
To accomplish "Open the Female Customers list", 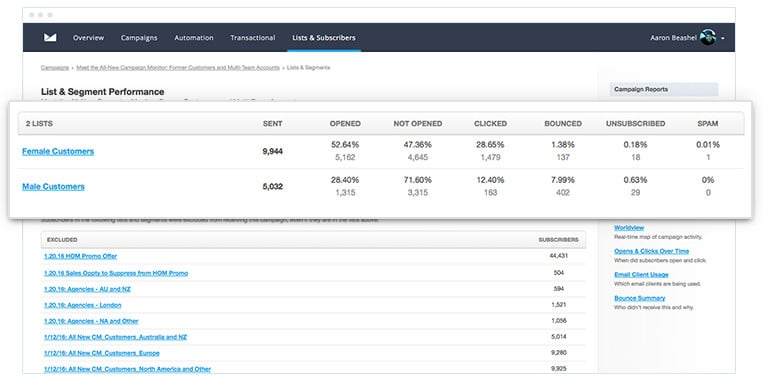I will click(x=58, y=151).
